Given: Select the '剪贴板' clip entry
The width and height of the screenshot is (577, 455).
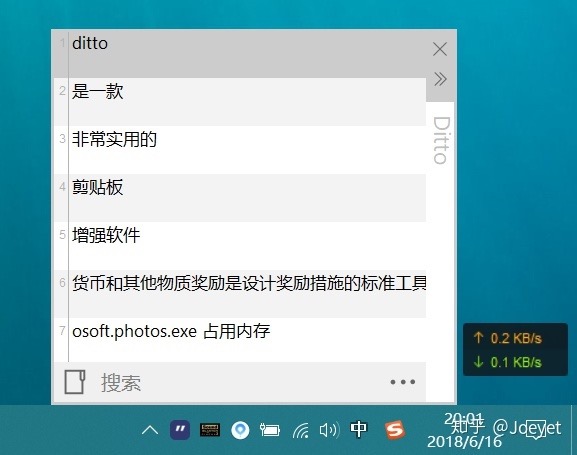Looking at the screenshot, I should coord(240,198).
